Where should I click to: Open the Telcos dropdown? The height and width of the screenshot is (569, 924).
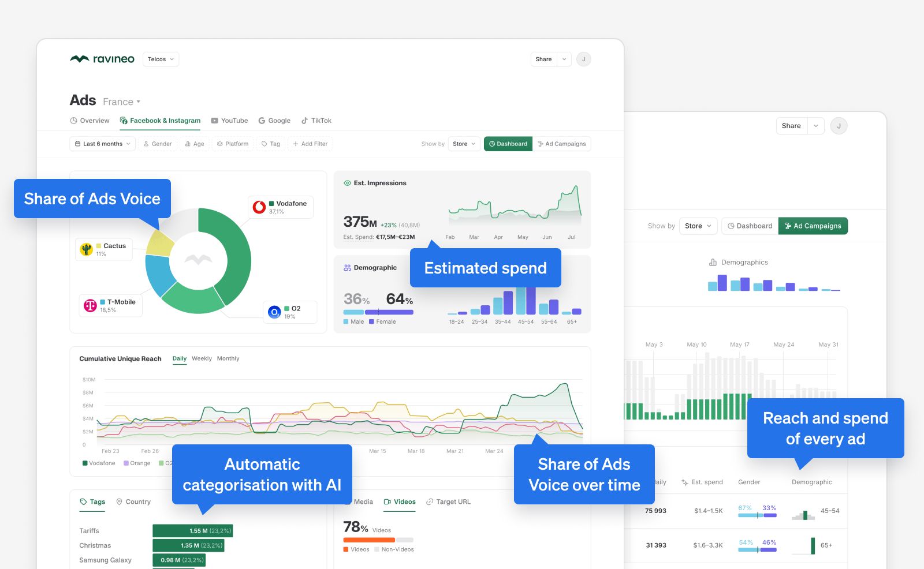click(160, 59)
